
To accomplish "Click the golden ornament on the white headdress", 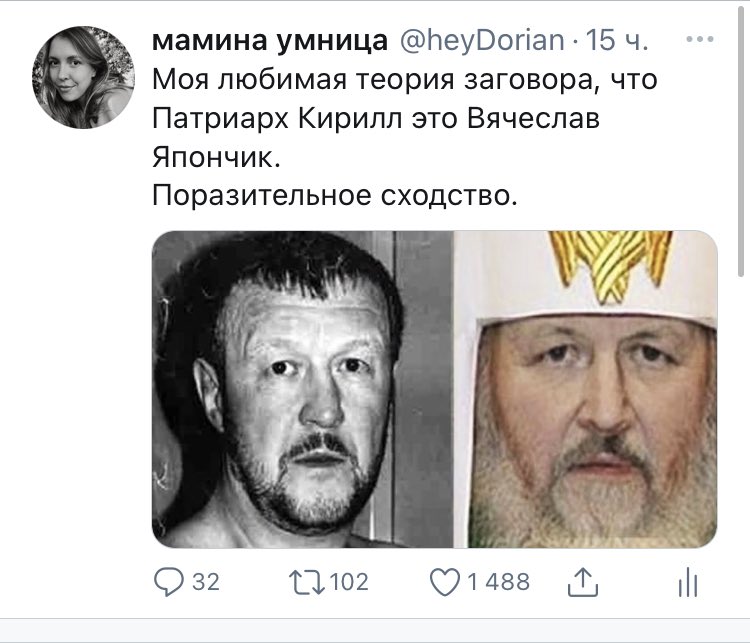I will pos(610,266).
